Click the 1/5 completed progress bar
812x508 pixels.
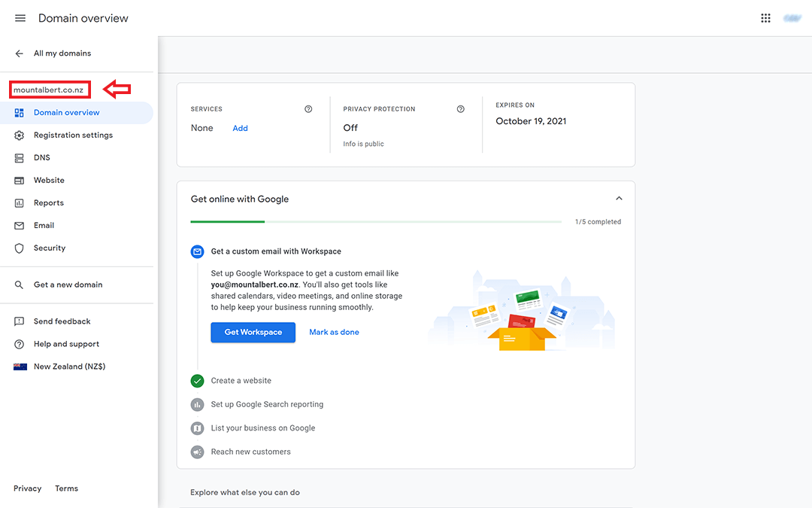tap(376, 222)
